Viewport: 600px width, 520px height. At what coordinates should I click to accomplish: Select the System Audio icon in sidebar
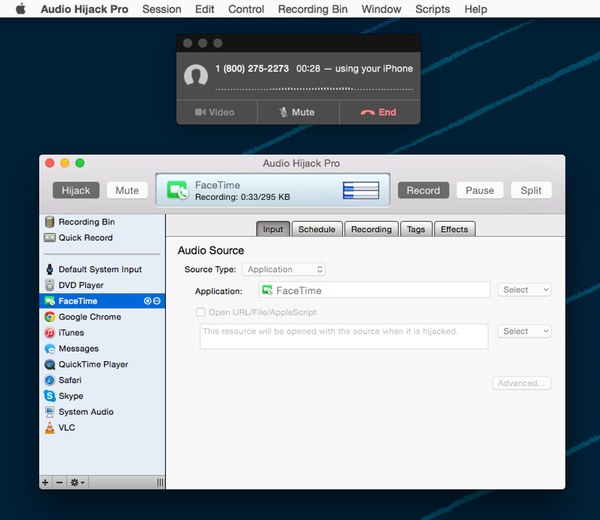click(49, 412)
